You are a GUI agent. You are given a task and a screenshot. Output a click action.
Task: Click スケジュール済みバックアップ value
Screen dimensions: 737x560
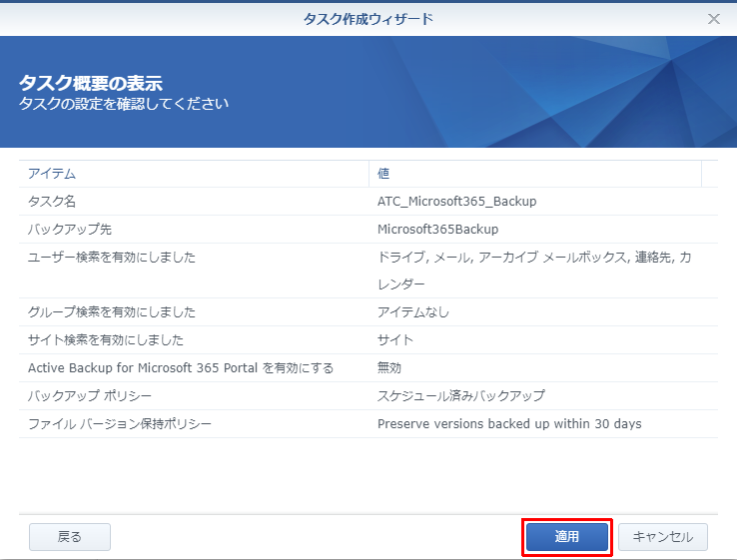click(x=461, y=395)
